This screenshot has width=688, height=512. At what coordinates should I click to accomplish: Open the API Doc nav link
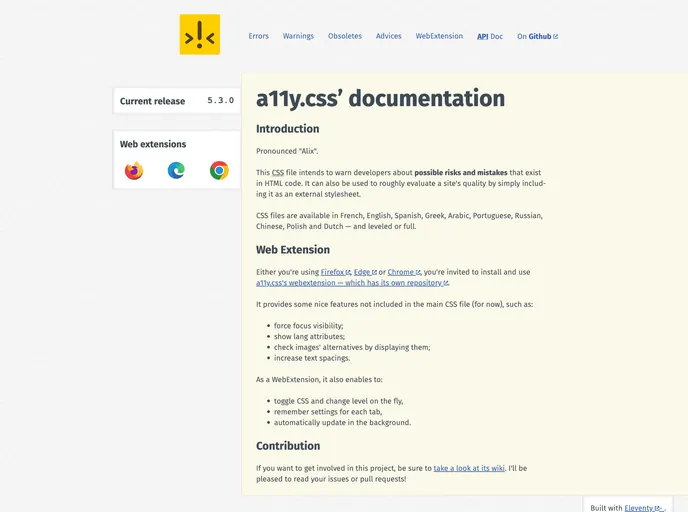(x=490, y=36)
